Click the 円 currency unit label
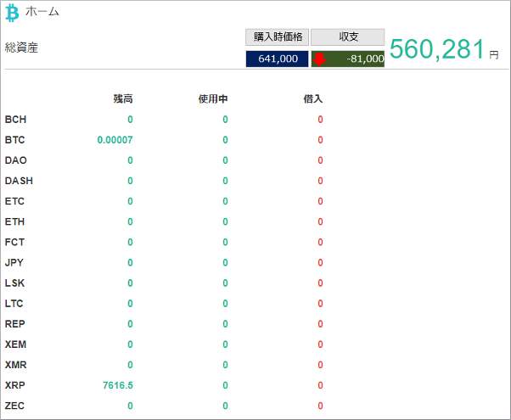Viewport: 511px width, 420px height. [494, 55]
